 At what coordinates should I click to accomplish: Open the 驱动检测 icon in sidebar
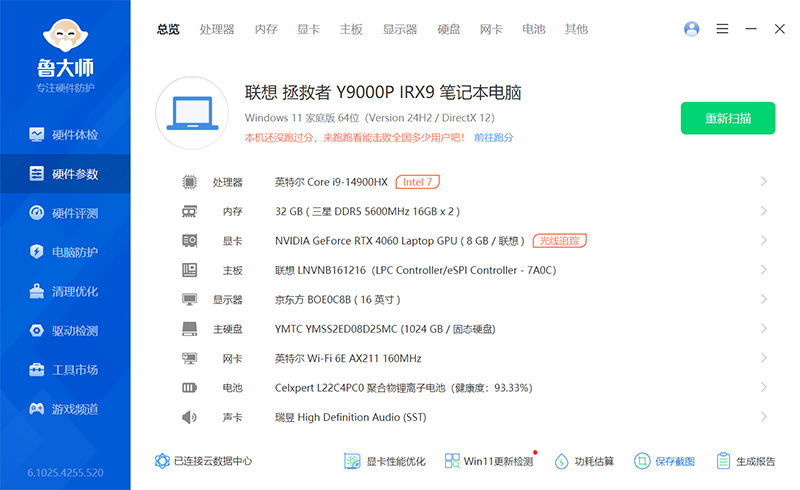(37, 330)
